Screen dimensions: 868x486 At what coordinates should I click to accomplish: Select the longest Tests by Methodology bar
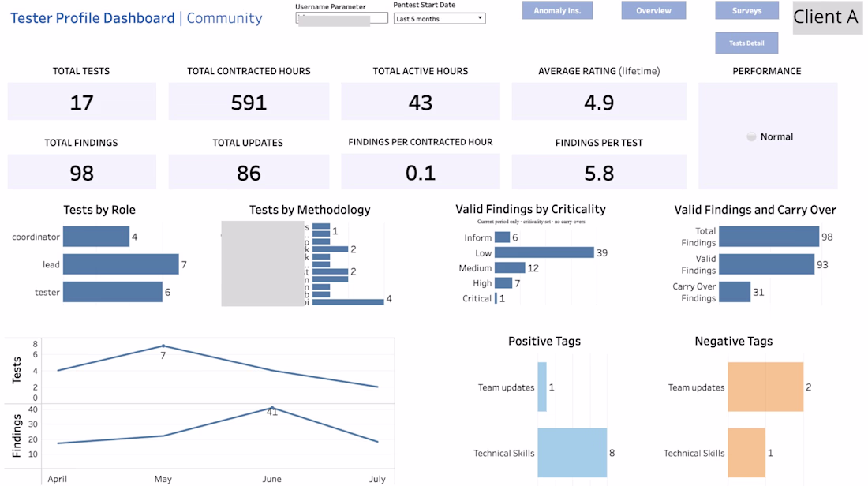pos(348,301)
